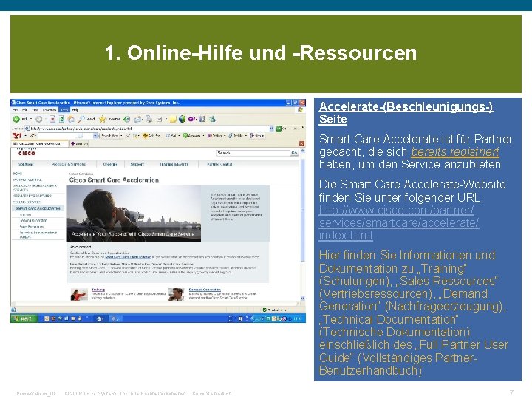Open the Partner Central navigation tab
This screenshot has width=532, height=399.
point(219,164)
